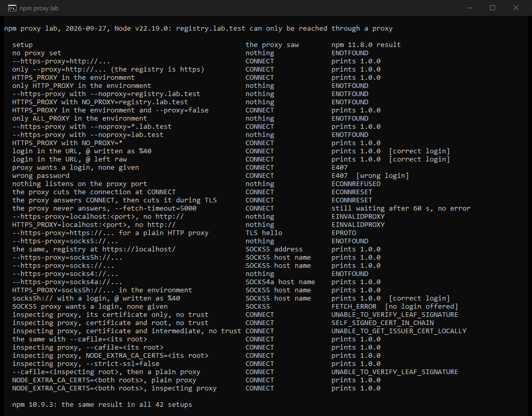This screenshot has width=532, height=416.
Task: Click 'login in the URL, @ written as %40'
Action: point(82,151)
